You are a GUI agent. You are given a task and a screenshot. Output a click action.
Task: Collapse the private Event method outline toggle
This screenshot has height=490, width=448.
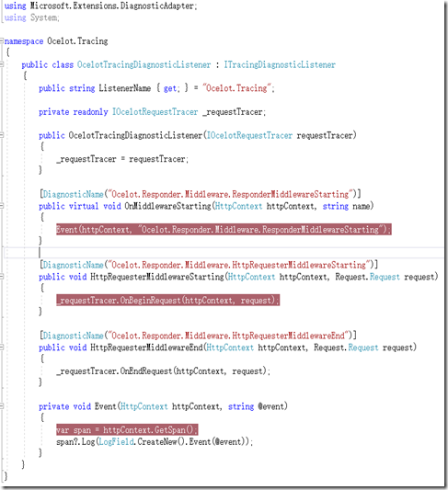pyautogui.click(x=2, y=406)
